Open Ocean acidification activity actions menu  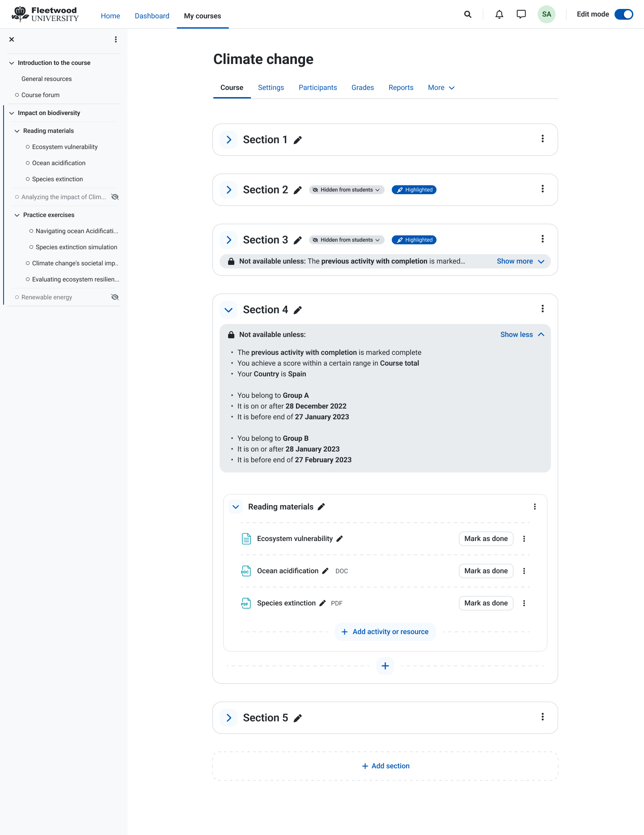(x=524, y=571)
